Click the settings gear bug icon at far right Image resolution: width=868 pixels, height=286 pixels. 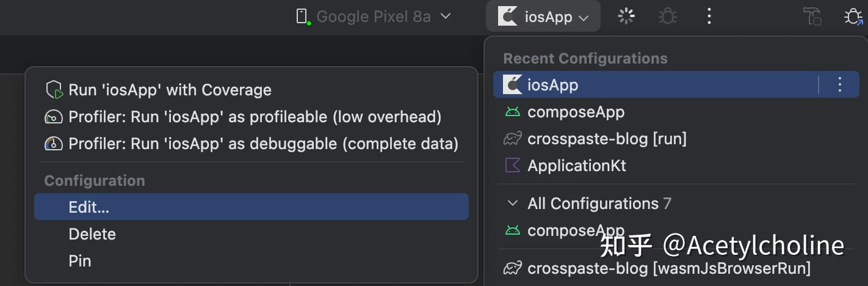click(853, 16)
